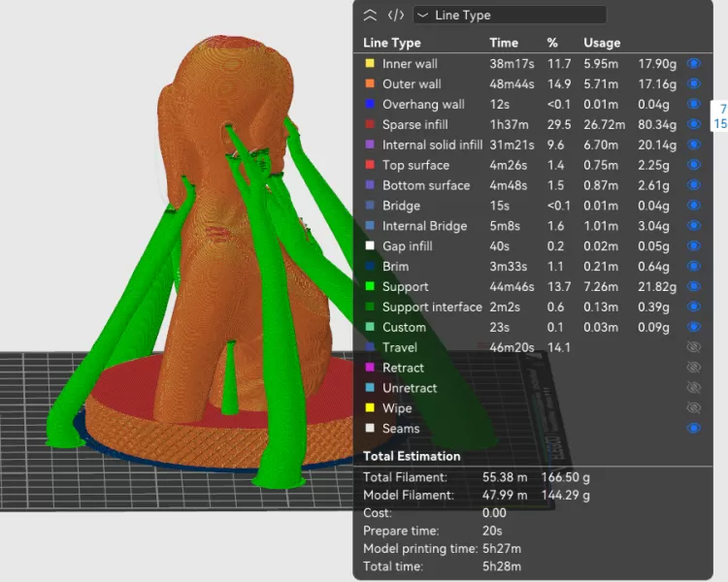Click the Internal solid infill label

(432, 145)
